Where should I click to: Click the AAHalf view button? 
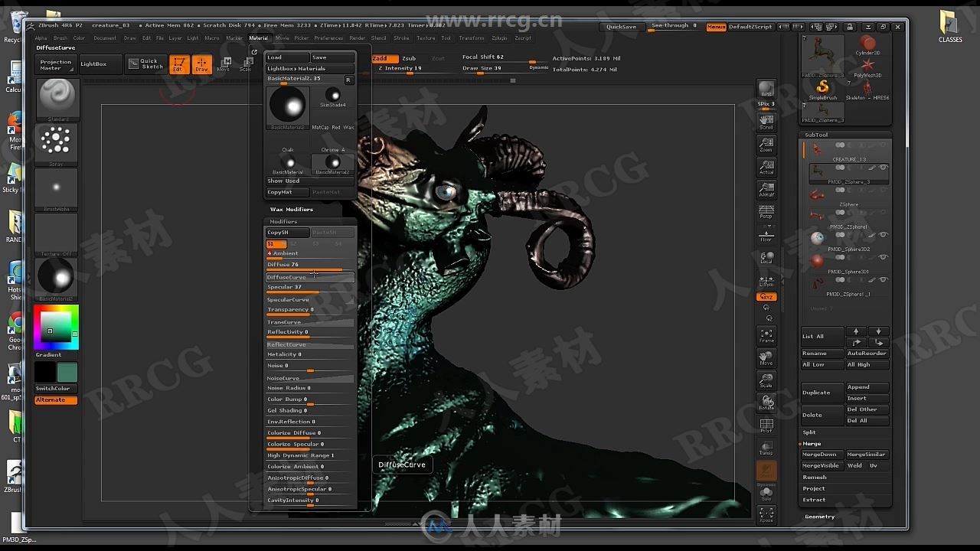tap(766, 189)
